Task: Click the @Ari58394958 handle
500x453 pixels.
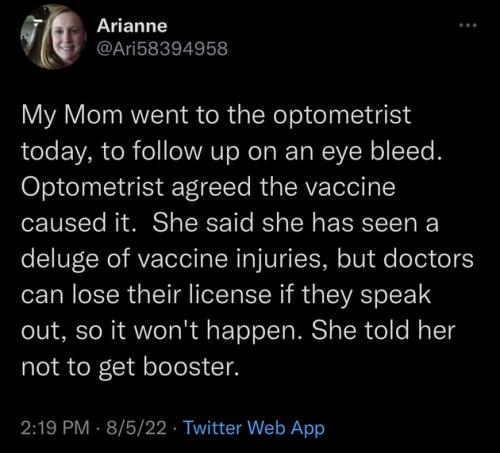Action: (x=162, y=49)
